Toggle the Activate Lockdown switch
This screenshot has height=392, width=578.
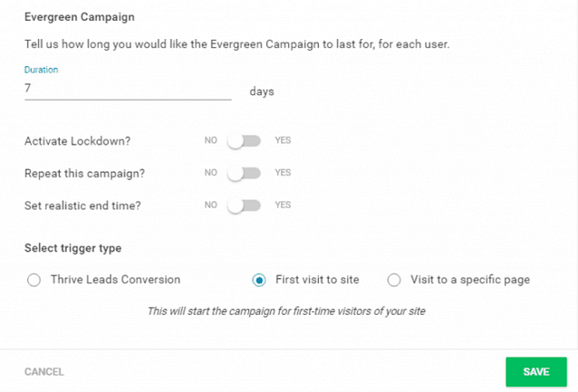[244, 140]
